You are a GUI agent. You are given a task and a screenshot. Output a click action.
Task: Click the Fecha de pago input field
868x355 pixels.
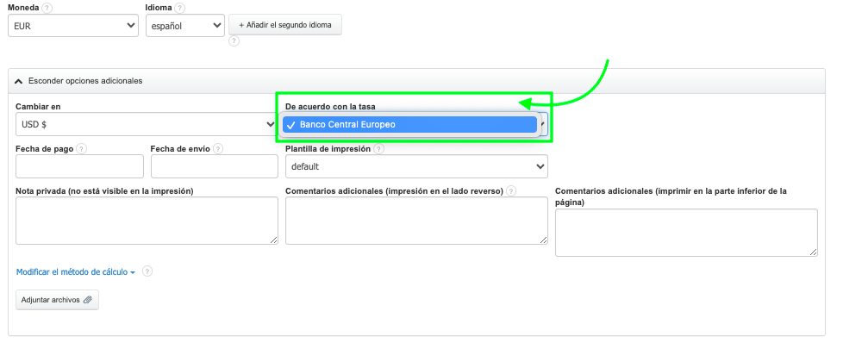pyautogui.click(x=79, y=166)
